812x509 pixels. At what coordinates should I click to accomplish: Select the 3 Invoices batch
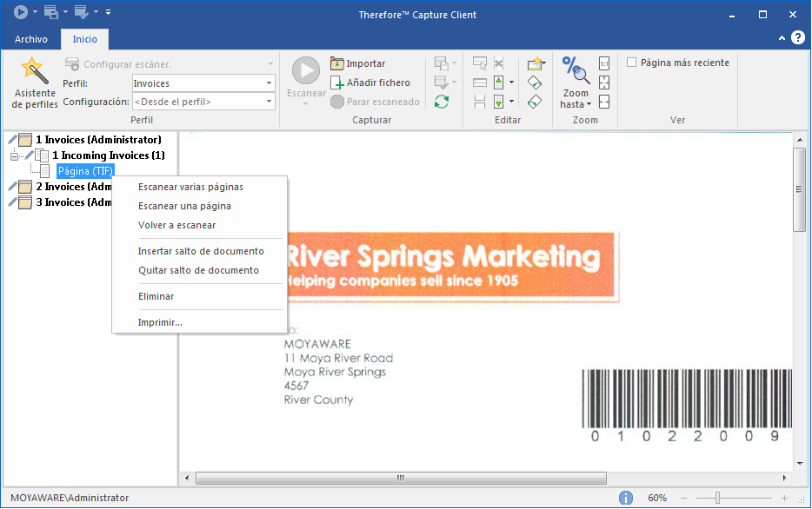74,202
